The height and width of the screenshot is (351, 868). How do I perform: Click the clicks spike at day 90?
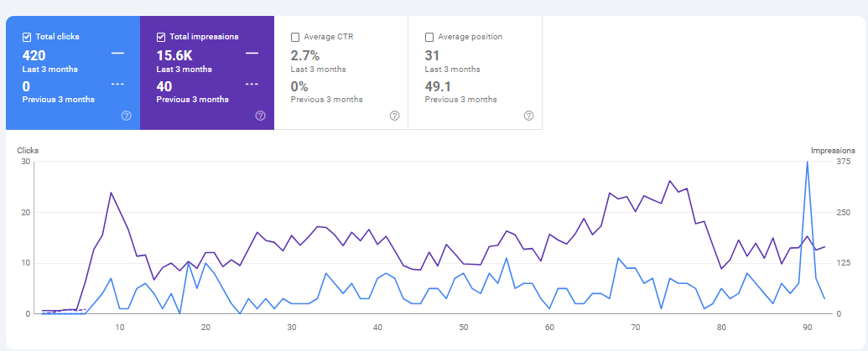pos(807,162)
